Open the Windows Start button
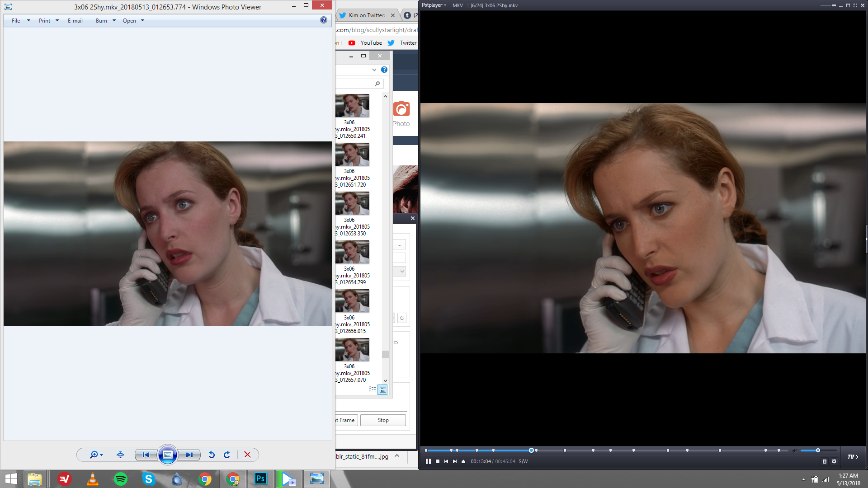 [11, 479]
